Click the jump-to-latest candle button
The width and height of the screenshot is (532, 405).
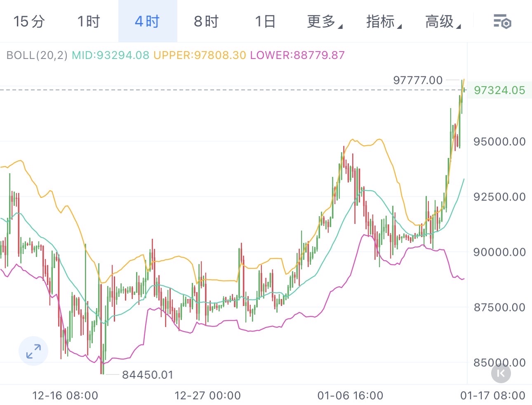click(501, 373)
